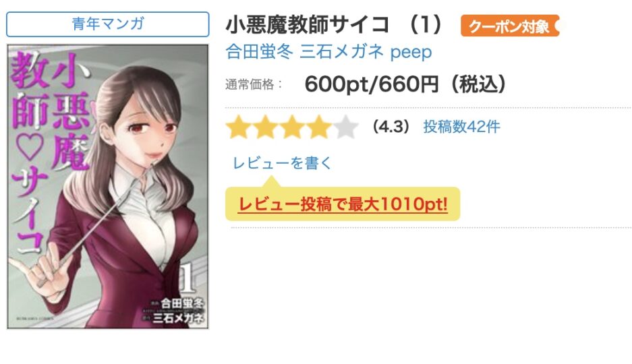Viewport: 632px width, 364px height.
Task: Open the peep publisher link
Action: click(x=411, y=53)
